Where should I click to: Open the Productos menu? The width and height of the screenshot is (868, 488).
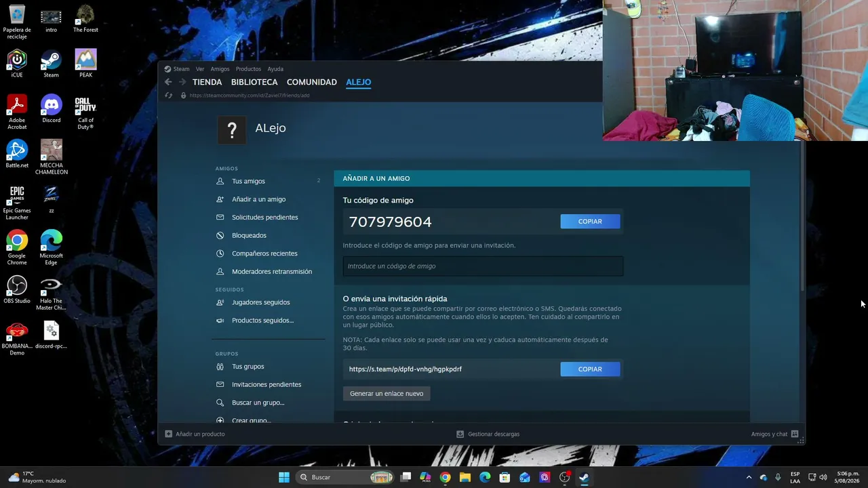click(x=248, y=69)
